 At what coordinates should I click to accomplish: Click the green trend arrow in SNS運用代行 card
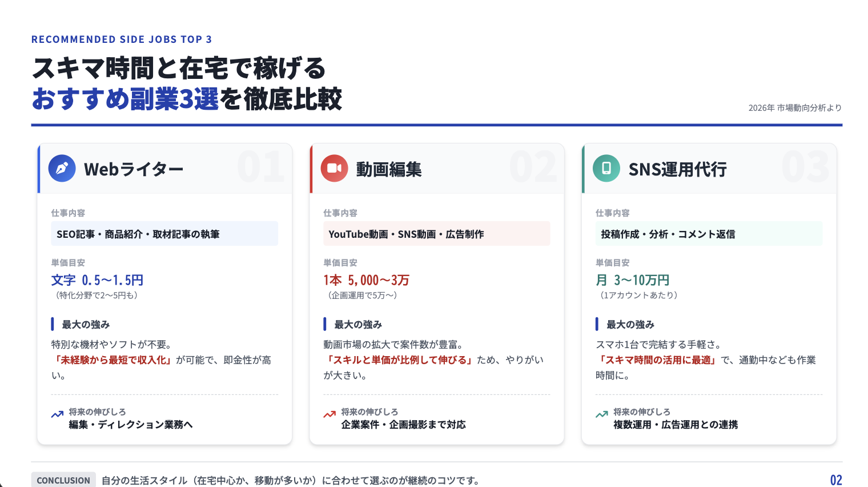(x=601, y=414)
